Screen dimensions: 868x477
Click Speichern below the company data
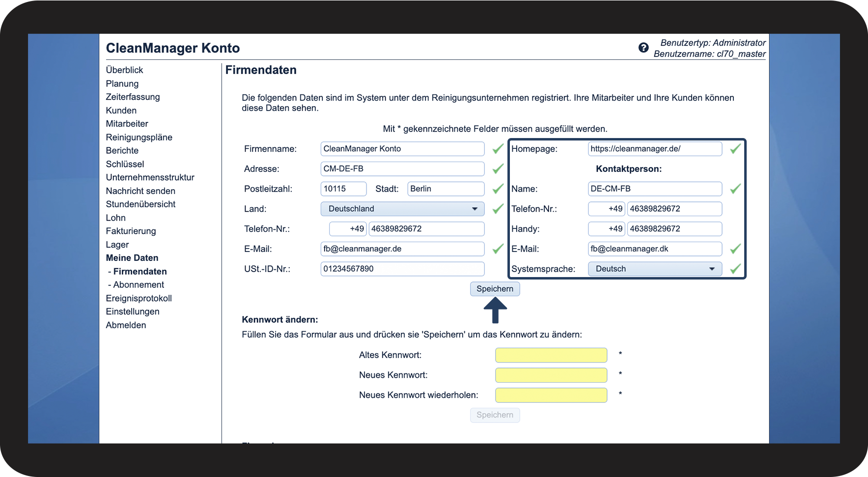495,289
